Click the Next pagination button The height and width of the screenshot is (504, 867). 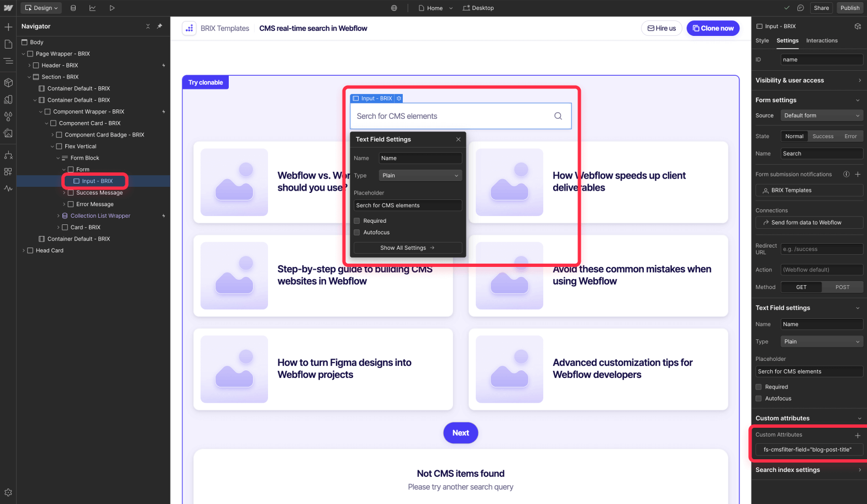tap(461, 433)
